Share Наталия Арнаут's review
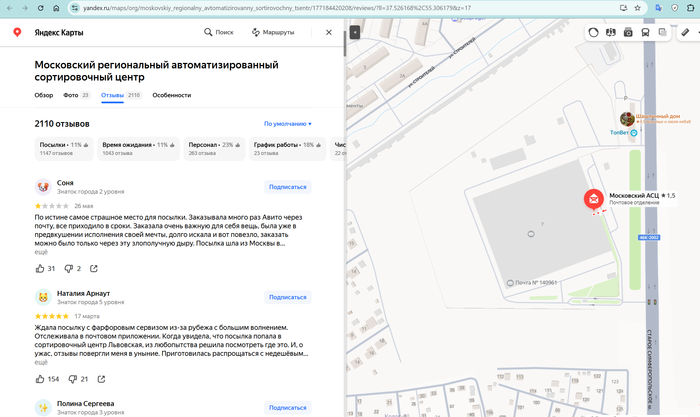Viewport: 700px width, 417px height. click(101, 379)
